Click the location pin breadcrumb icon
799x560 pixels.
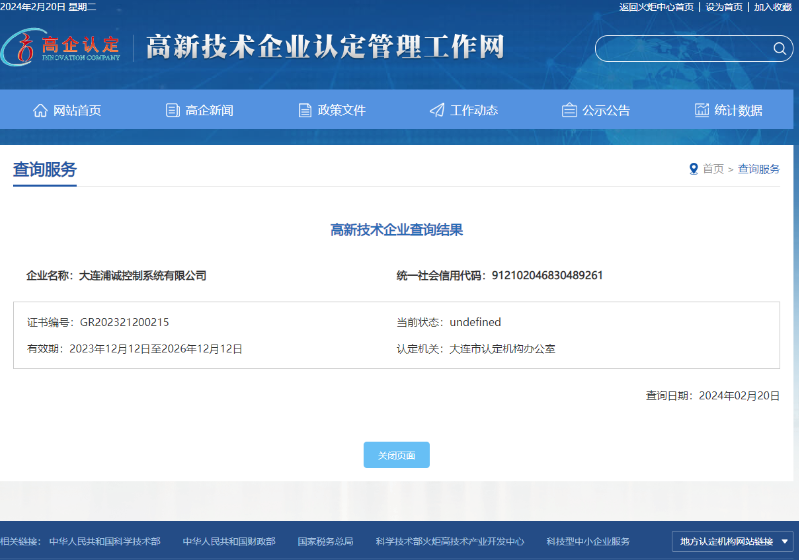coord(694,169)
